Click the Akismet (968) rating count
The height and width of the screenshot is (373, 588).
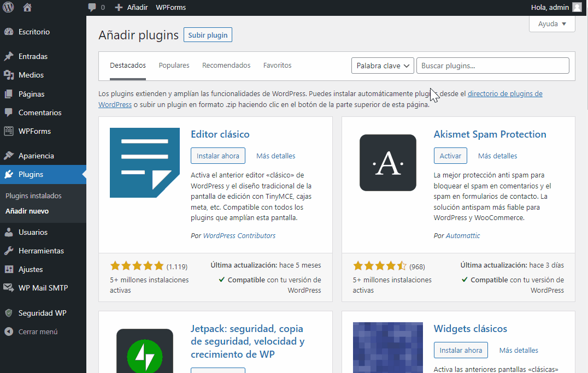click(417, 267)
